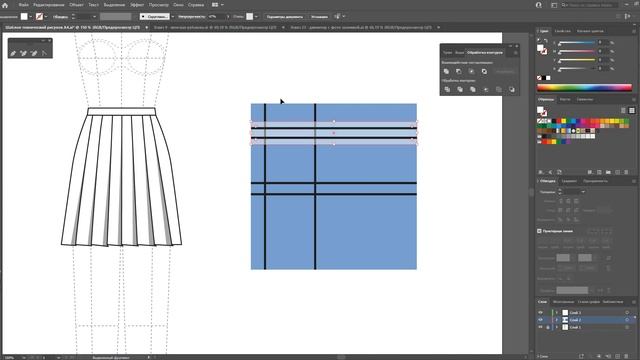
Task: Select the Delete Anchor Point tool
Action: pos(34,53)
